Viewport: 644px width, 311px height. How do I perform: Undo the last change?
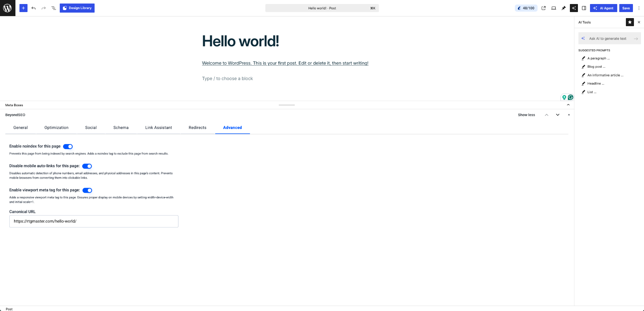click(34, 8)
